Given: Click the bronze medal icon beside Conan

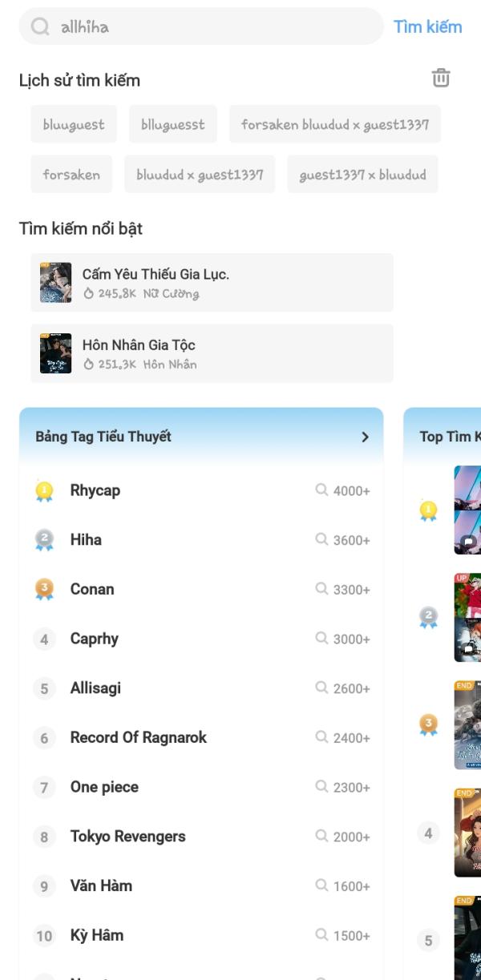Looking at the screenshot, I should click(x=45, y=590).
